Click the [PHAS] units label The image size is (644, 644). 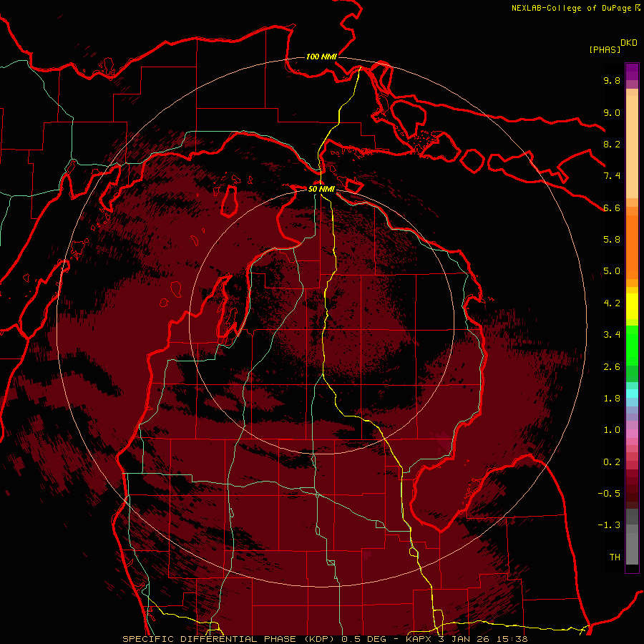pyautogui.click(x=605, y=49)
